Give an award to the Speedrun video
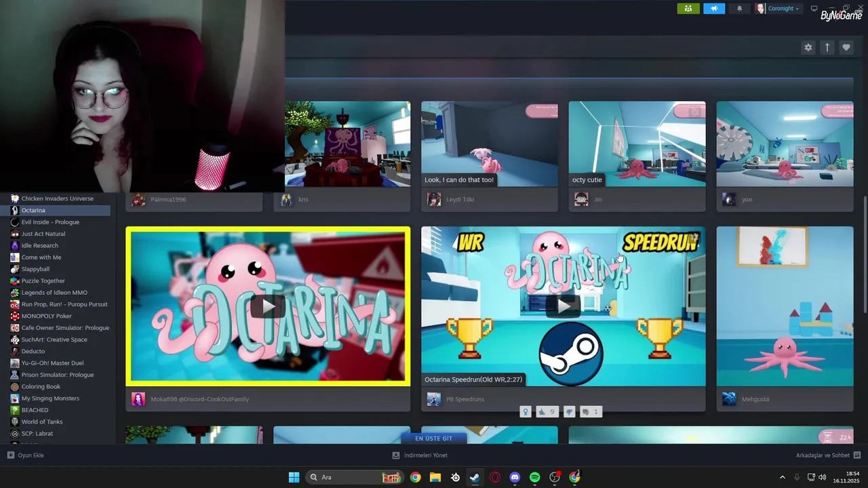The width and height of the screenshot is (868, 488). click(526, 411)
